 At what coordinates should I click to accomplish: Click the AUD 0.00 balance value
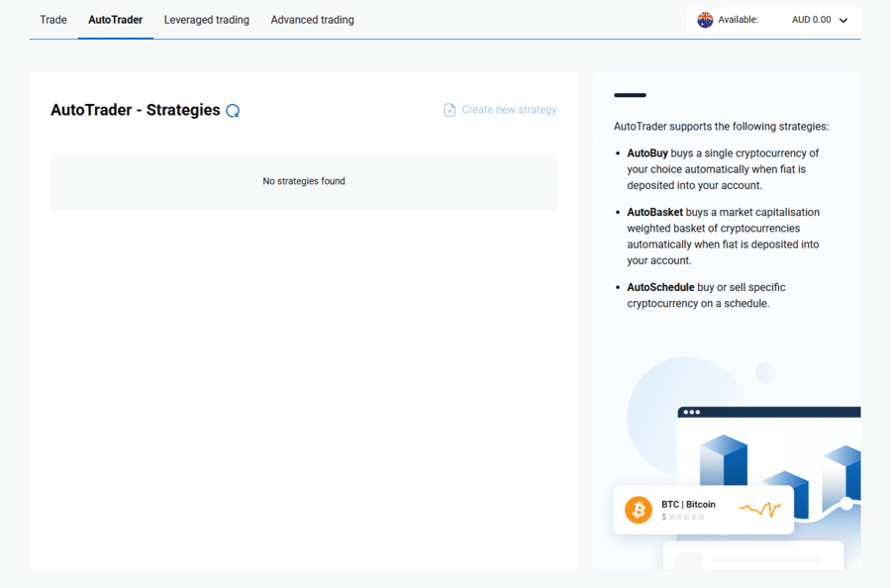point(812,20)
